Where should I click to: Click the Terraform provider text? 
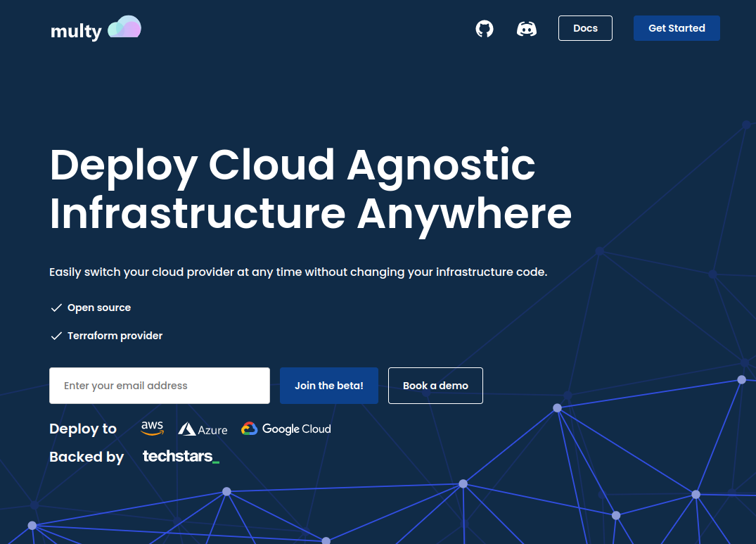click(x=115, y=336)
